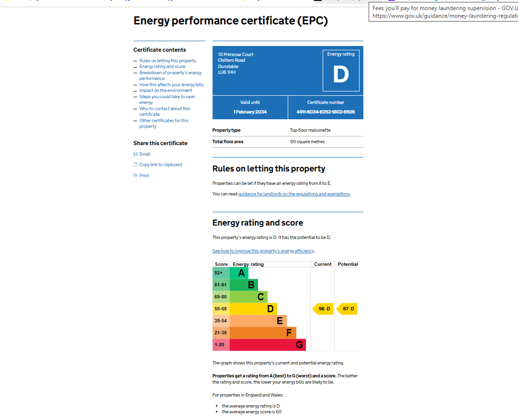
Task: Click the Energy rating and score heading
Action: pos(258,223)
